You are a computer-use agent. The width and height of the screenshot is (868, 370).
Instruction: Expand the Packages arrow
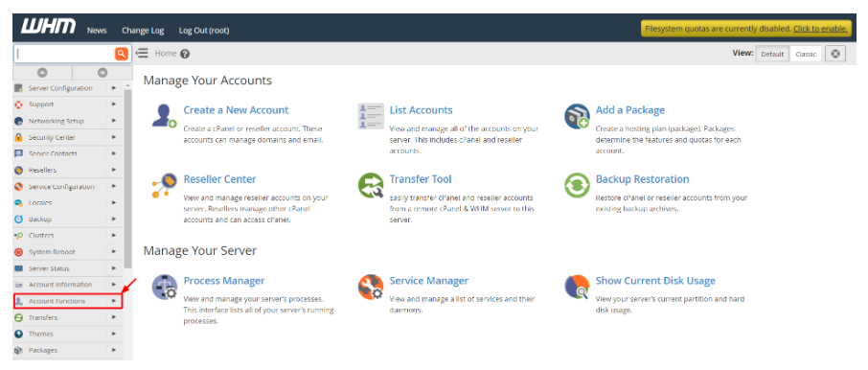113,351
